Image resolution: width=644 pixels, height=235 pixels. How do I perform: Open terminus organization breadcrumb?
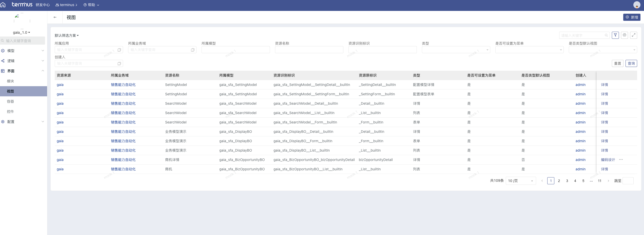pyautogui.click(x=66, y=5)
